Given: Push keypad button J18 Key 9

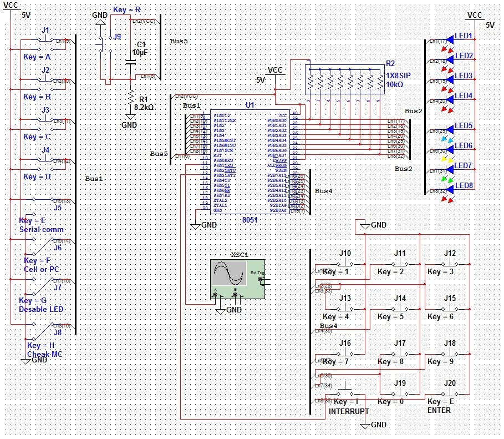Looking at the screenshot, I should (x=450, y=352).
